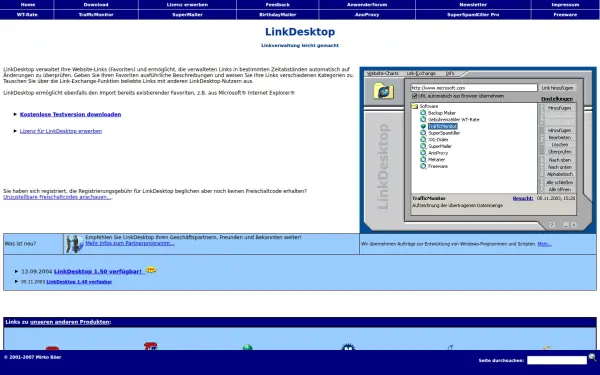
Task: Click the yellow 'new' badge after LinkDesktop 1.50
Action: [x=151, y=270]
